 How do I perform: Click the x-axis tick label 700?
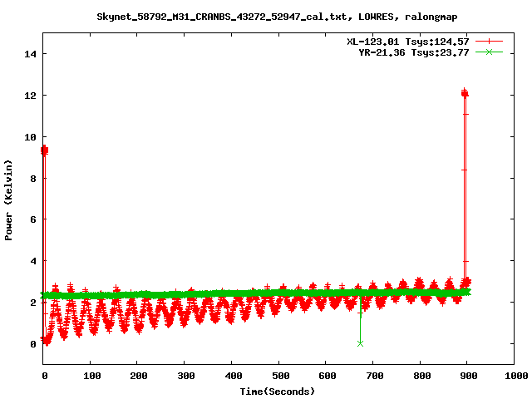point(374,376)
